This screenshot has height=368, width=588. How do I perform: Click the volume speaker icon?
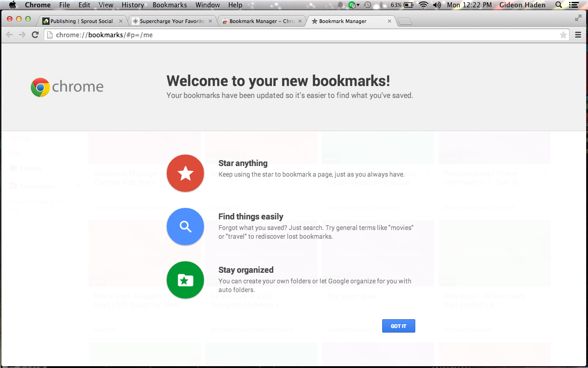(x=437, y=5)
